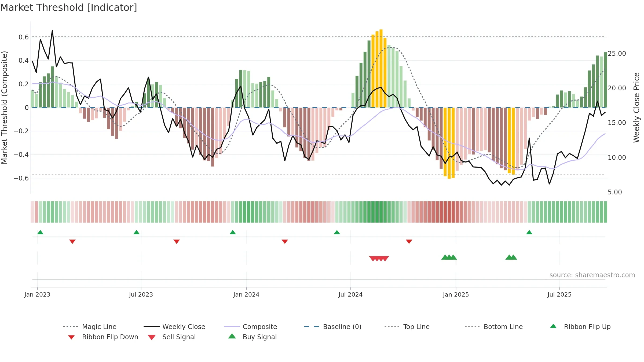The image size is (644, 362).
Task: Click the Ribbon Flip Up marker just before Jul 2023
Action: 136,232
